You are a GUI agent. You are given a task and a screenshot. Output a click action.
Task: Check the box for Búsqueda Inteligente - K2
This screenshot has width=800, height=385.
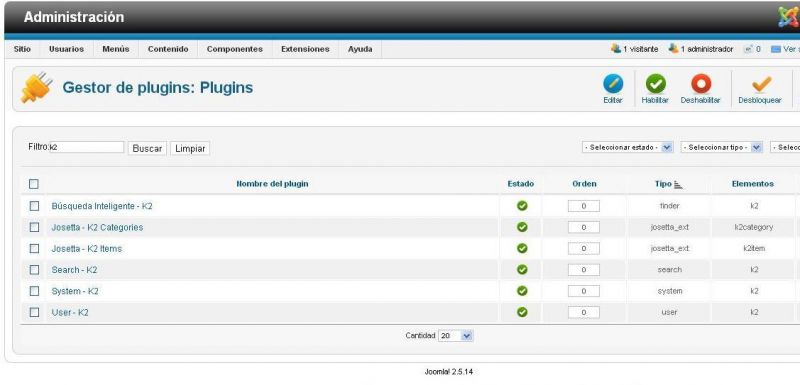click(34, 206)
